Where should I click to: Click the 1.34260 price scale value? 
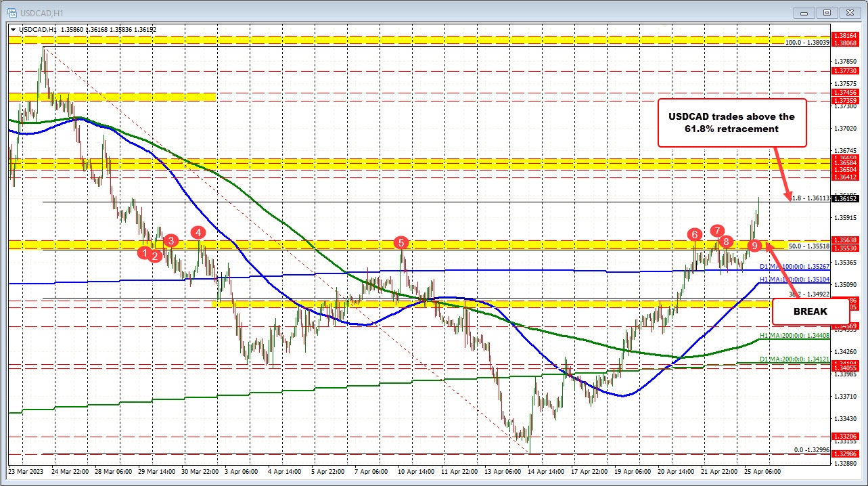846,352
